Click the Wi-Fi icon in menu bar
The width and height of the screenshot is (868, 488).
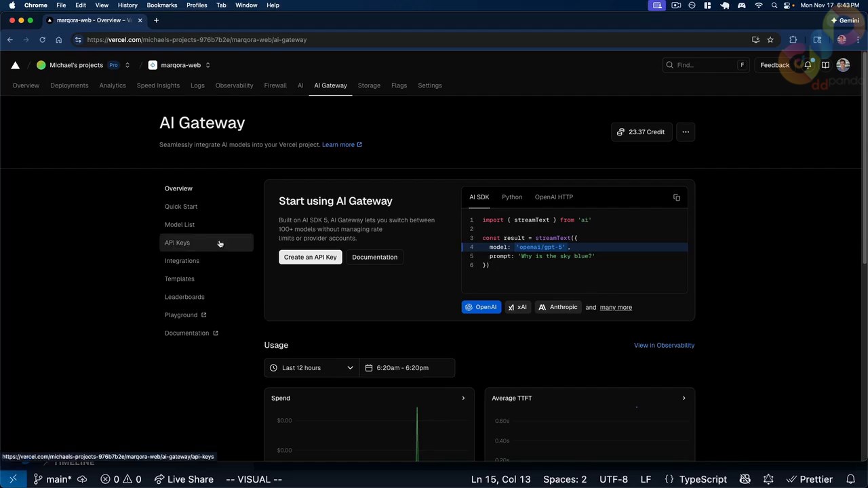[758, 5]
